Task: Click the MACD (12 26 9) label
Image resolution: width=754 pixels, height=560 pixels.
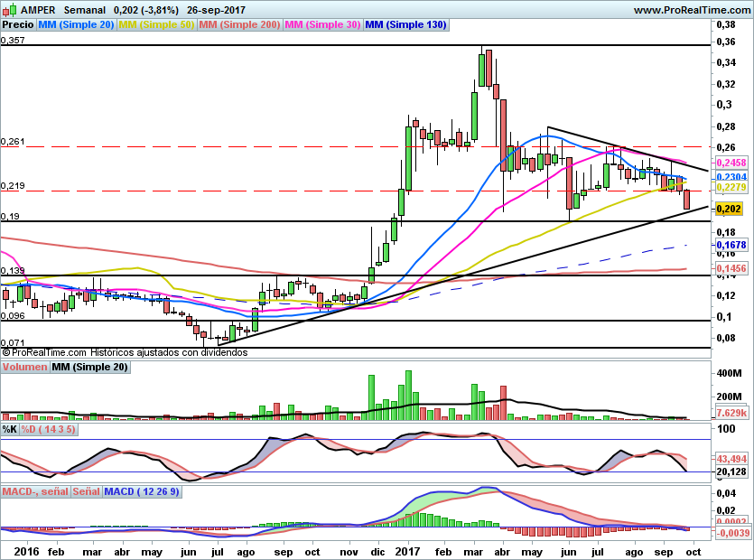Action: pos(142,491)
